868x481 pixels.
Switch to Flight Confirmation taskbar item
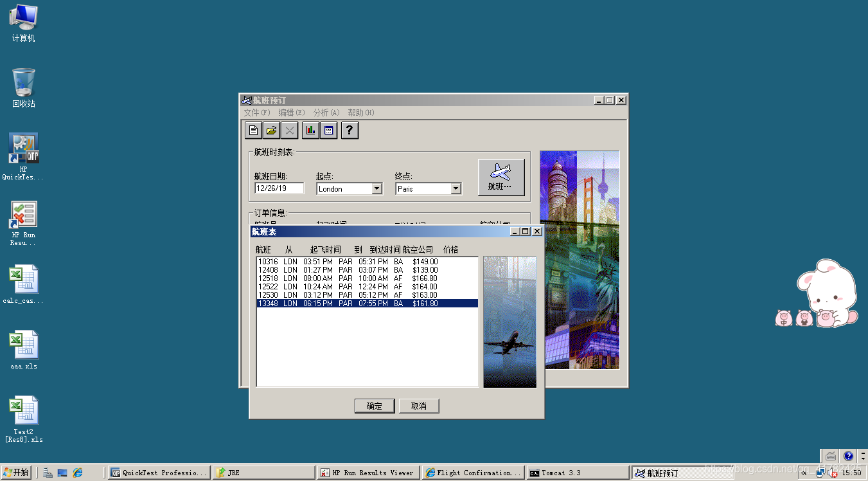tap(474, 473)
